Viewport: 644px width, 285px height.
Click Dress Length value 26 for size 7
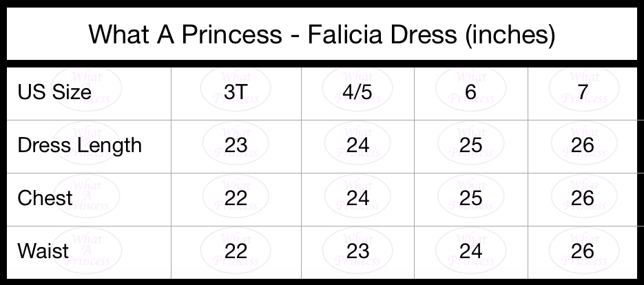tap(583, 145)
